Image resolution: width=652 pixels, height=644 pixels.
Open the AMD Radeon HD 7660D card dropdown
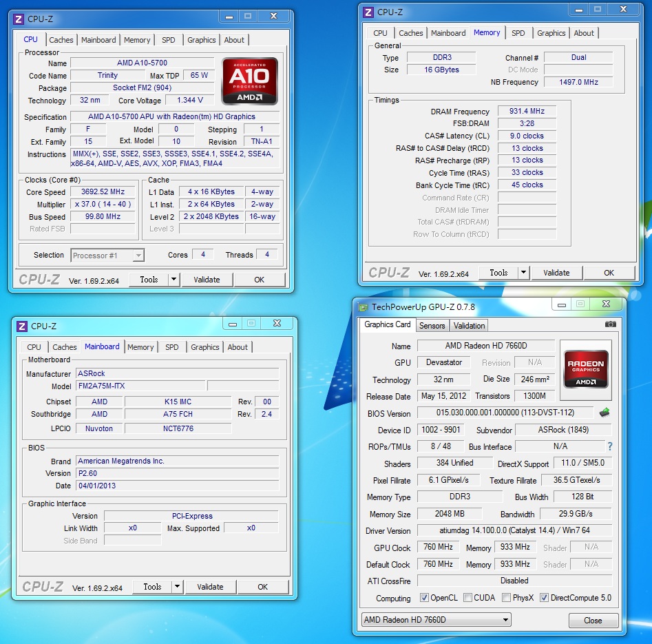click(x=437, y=620)
